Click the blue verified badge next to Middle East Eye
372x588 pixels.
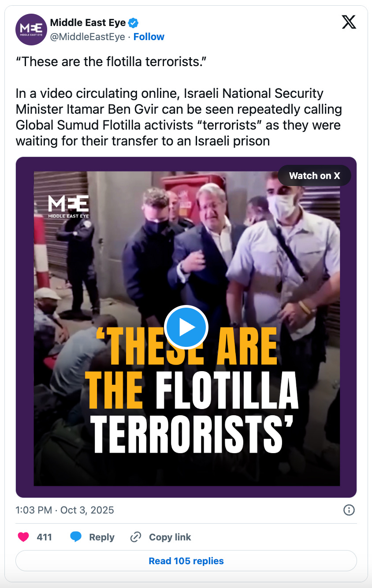(134, 23)
